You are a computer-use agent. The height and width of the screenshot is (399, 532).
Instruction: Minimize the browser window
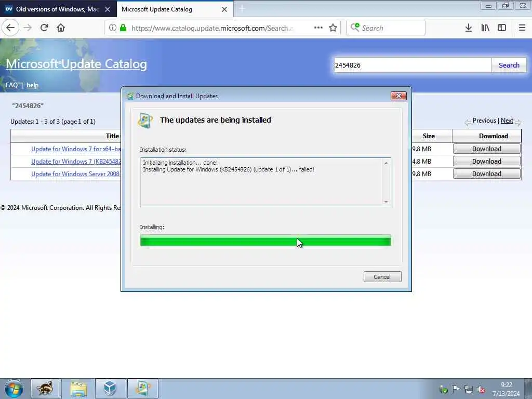[x=488, y=6]
